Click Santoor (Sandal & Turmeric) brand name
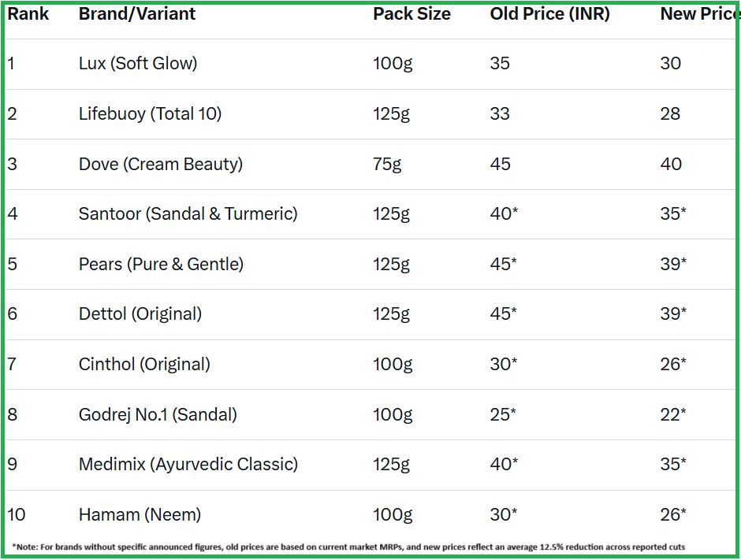The width and height of the screenshot is (741, 560). tap(188, 214)
